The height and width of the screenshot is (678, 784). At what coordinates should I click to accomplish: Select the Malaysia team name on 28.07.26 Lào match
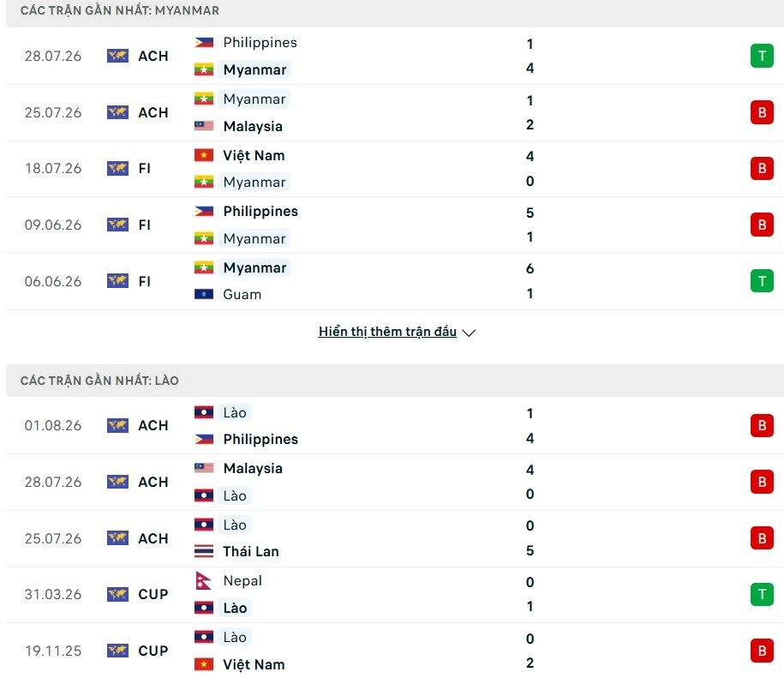[x=253, y=469]
